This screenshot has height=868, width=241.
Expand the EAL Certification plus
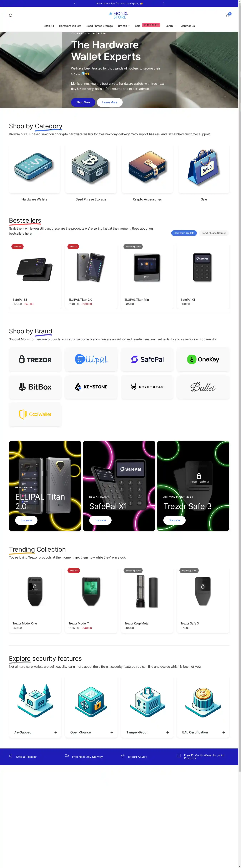pyautogui.click(x=224, y=732)
